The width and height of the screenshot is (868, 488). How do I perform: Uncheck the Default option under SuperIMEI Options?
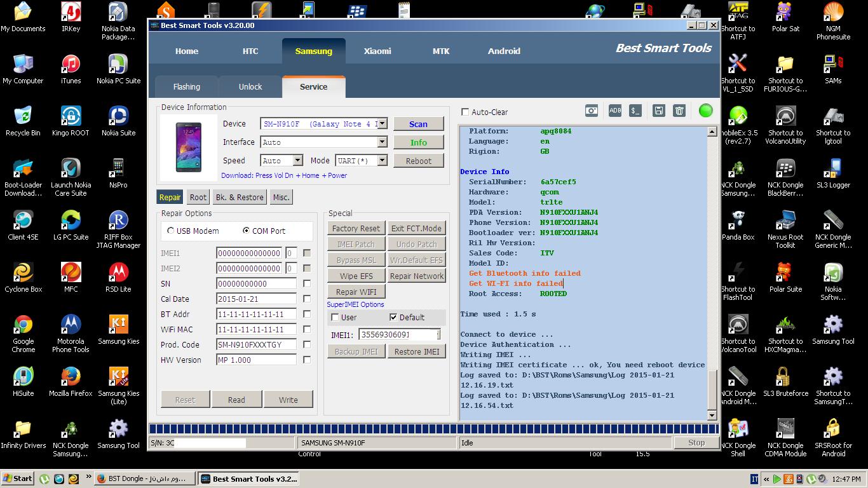[x=393, y=317]
